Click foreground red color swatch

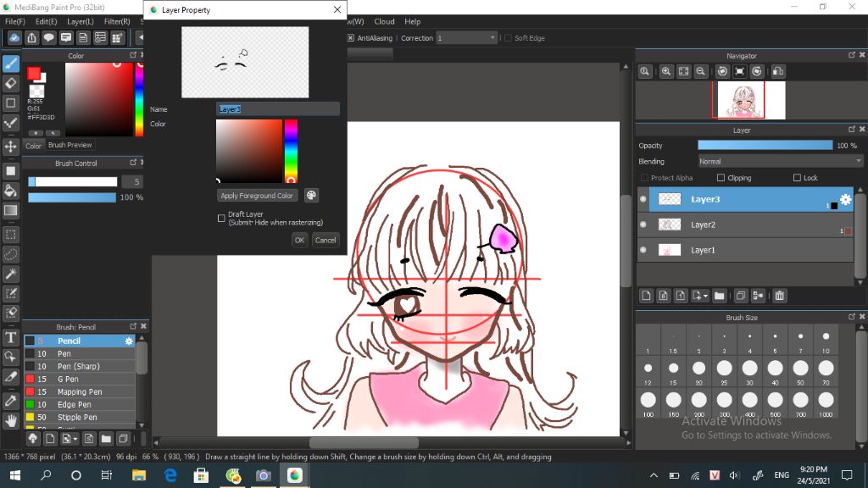click(34, 73)
